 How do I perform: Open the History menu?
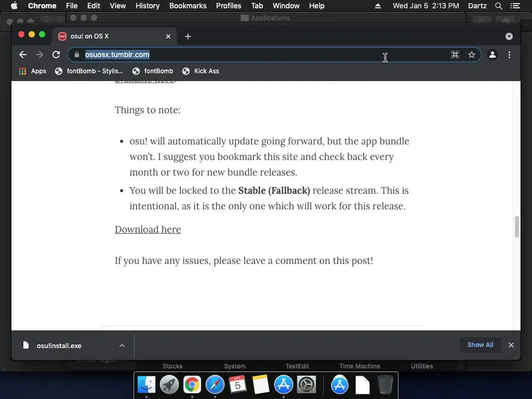[x=148, y=6]
